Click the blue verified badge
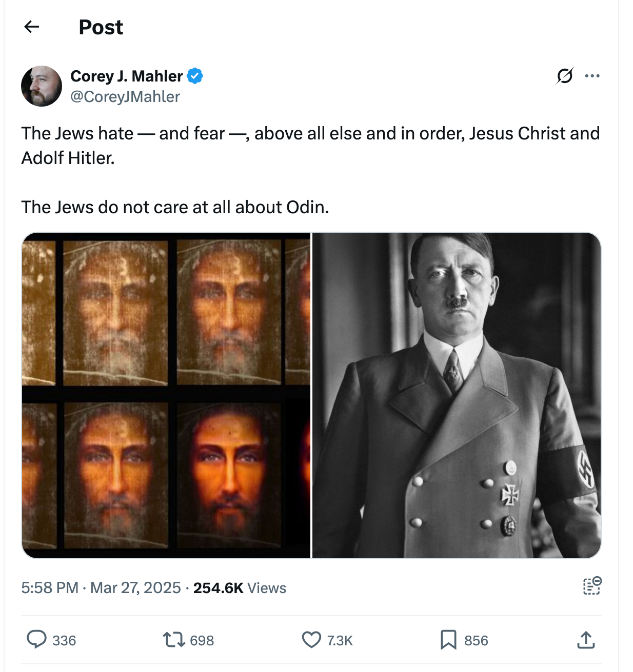This screenshot has height=672, width=633. (x=195, y=76)
